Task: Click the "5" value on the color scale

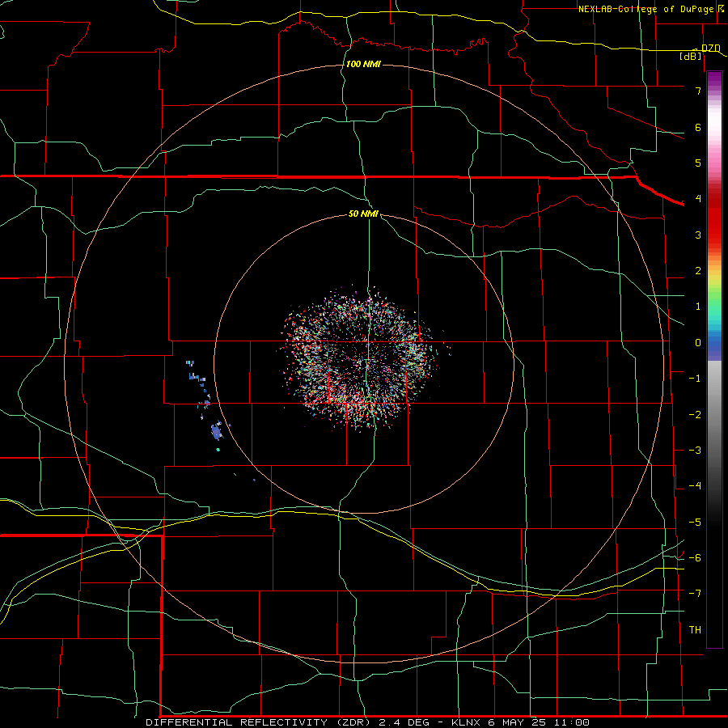Action: (x=698, y=163)
